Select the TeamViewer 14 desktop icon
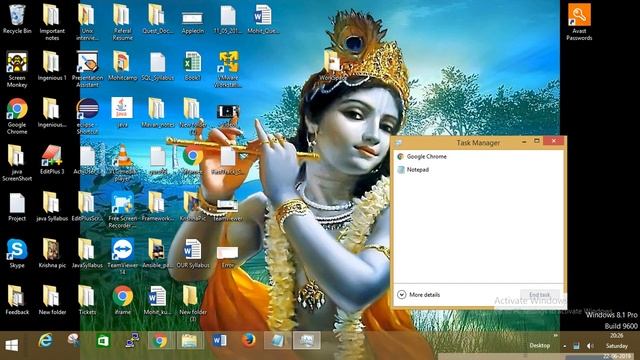 122,257
